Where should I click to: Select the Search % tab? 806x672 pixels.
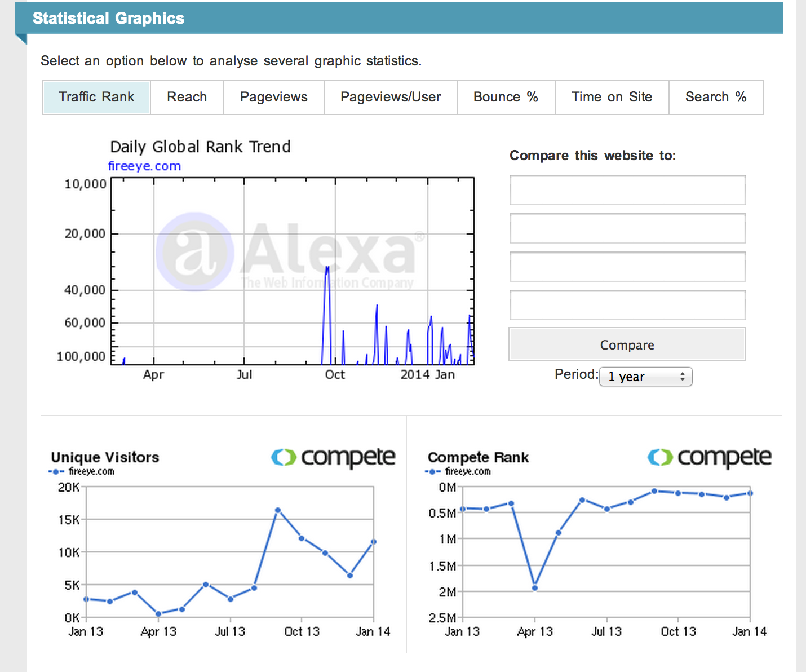click(x=716, y=98)
